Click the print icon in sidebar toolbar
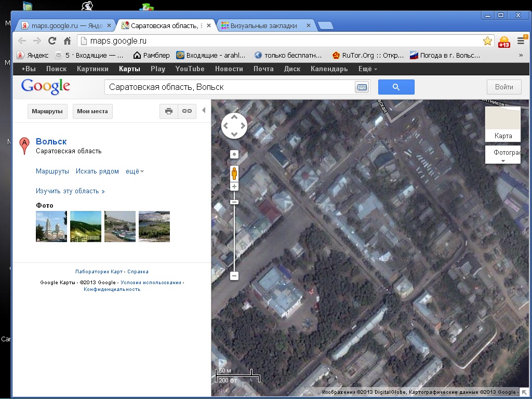 168,111
